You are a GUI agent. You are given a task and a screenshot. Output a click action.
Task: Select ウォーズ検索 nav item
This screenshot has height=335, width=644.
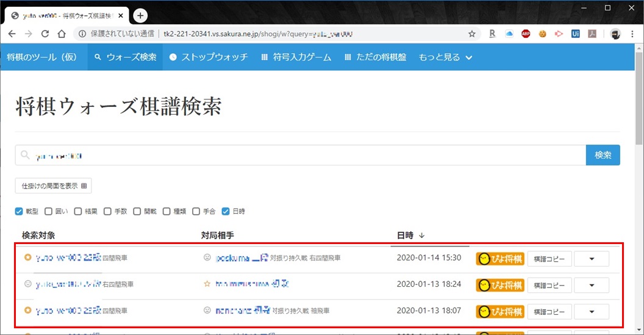(125, 57)
